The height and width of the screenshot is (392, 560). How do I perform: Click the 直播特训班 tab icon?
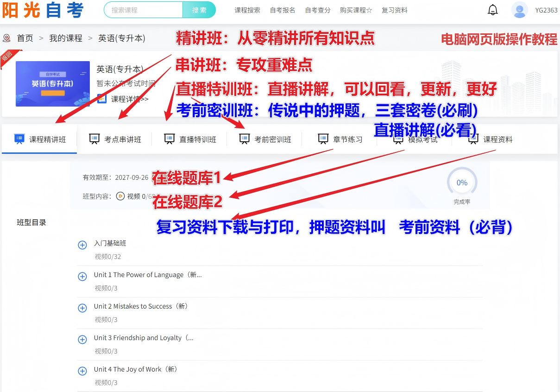(170, 139)
